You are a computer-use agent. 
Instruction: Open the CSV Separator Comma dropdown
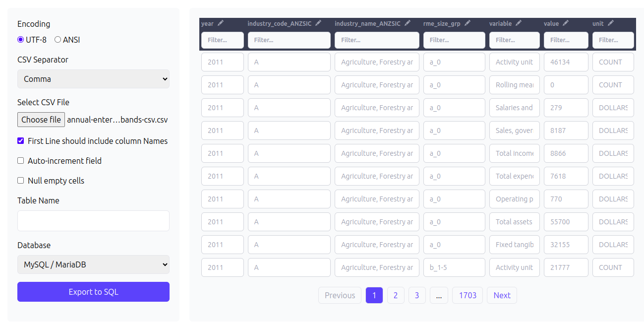(x=93, y=79)
